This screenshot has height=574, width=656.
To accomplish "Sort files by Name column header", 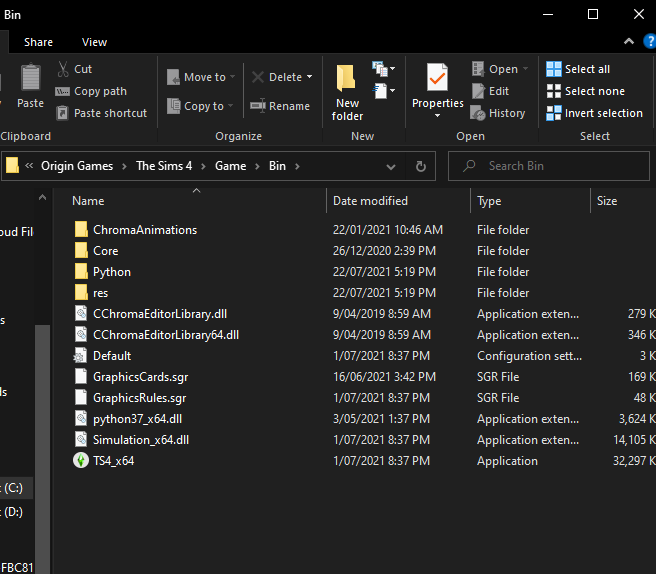I will coord(88,201).
